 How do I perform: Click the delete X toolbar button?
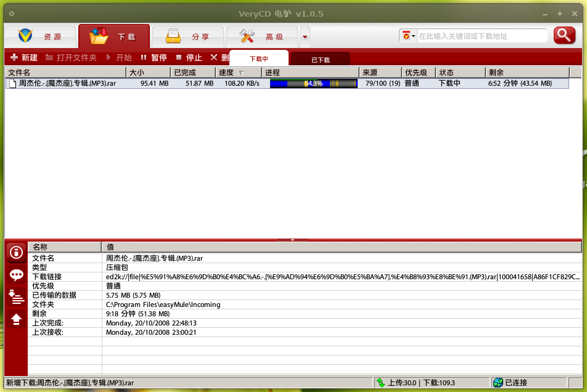[220, 57]
